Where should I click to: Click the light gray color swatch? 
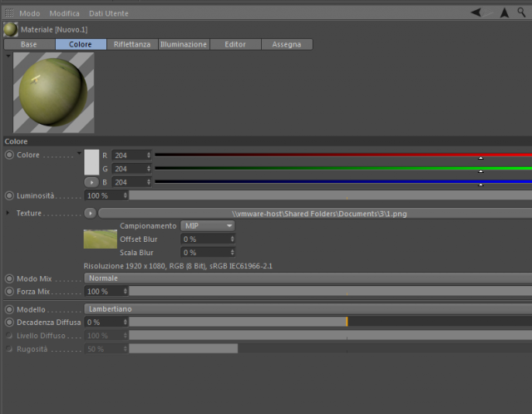91,162
